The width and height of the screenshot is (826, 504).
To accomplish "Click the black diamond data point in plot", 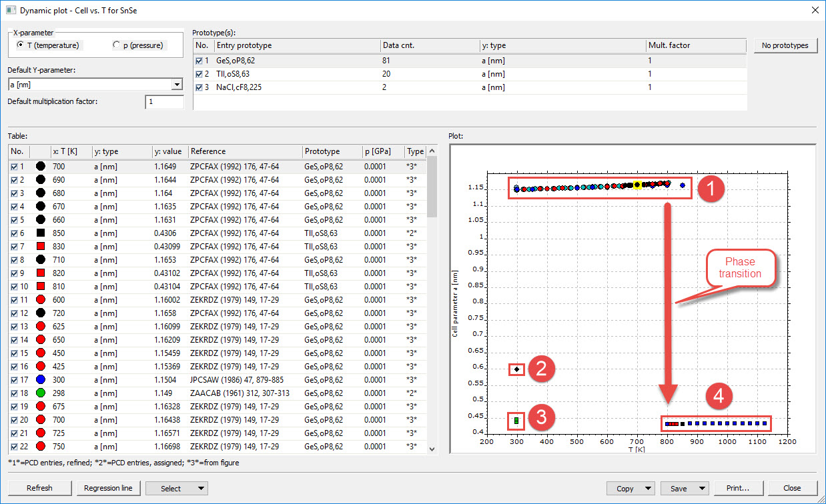I will point(516,369).
